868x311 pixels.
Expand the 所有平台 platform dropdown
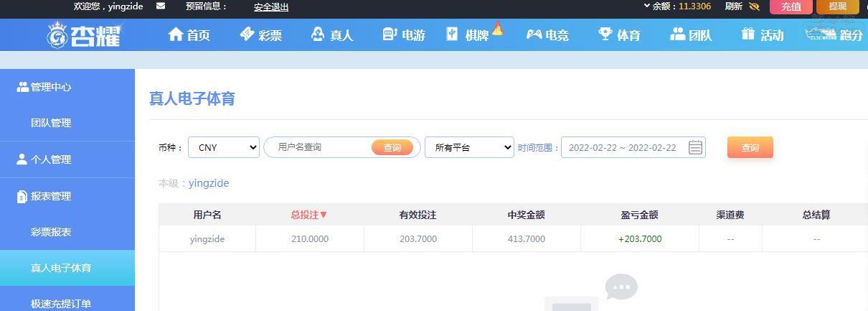[469, 147]
